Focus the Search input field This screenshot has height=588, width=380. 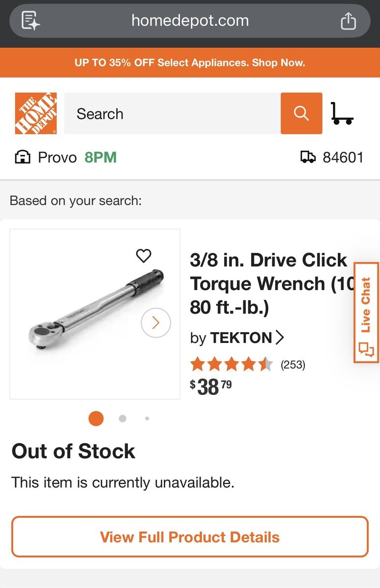[x=172, y=113]
